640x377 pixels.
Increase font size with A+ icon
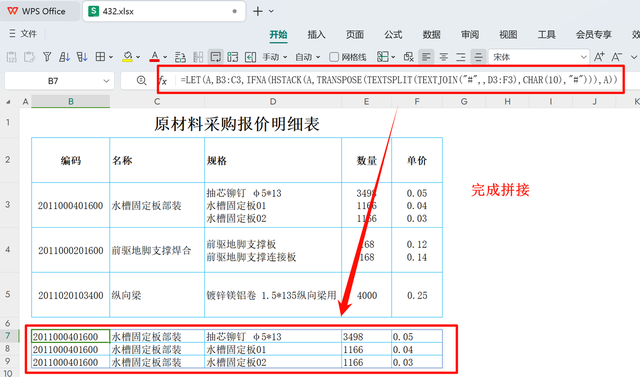coord(599,57)
